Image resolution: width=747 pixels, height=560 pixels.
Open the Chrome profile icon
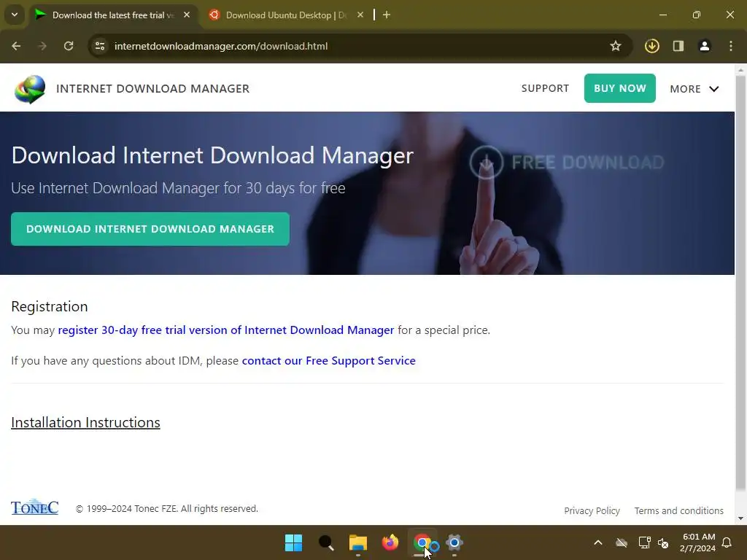coord(705,46)
